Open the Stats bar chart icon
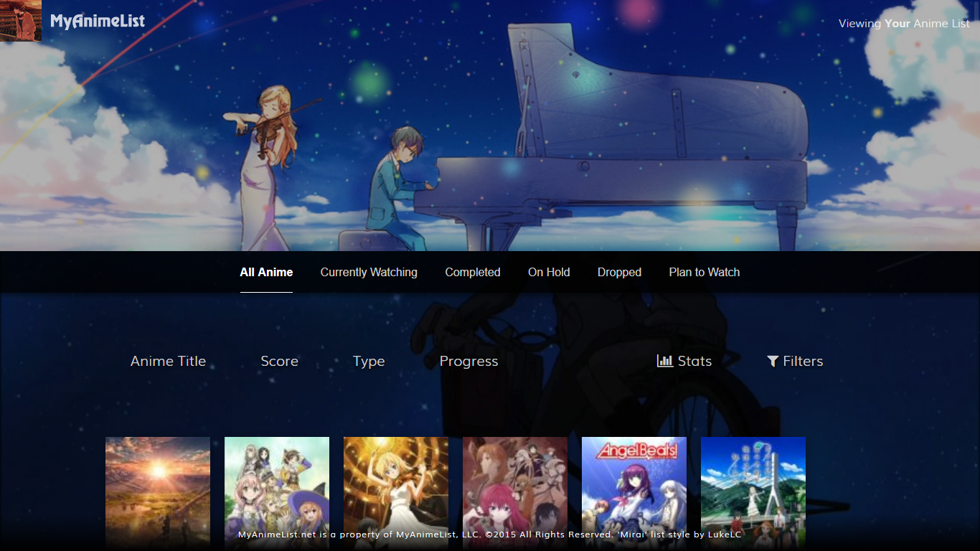 point(664,361)
